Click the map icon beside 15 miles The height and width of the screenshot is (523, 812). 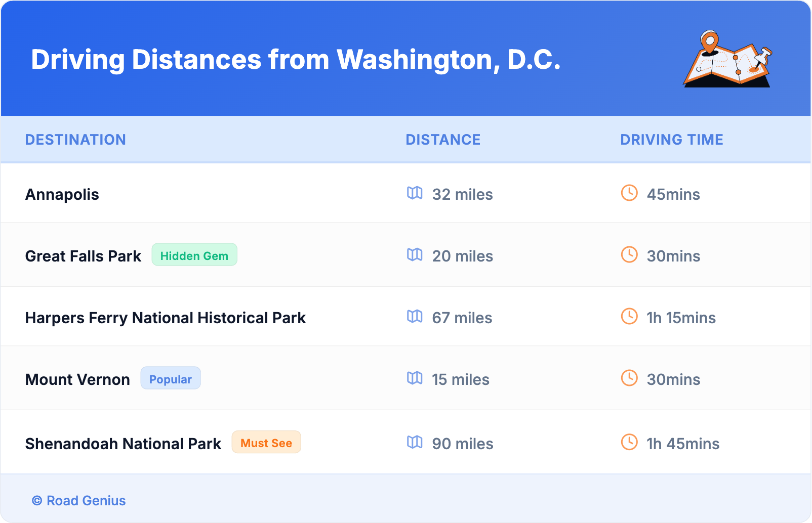tap(415, 378)
